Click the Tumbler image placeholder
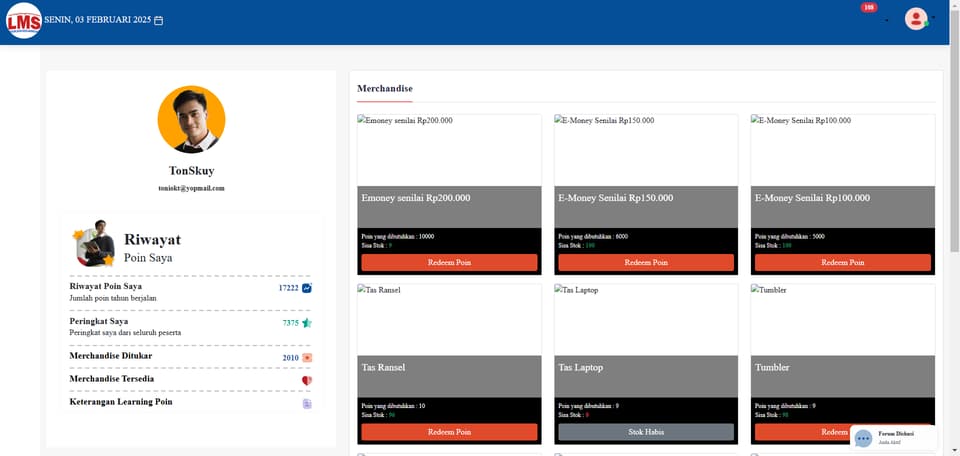960x456 pixels. (x=842, y=320)
